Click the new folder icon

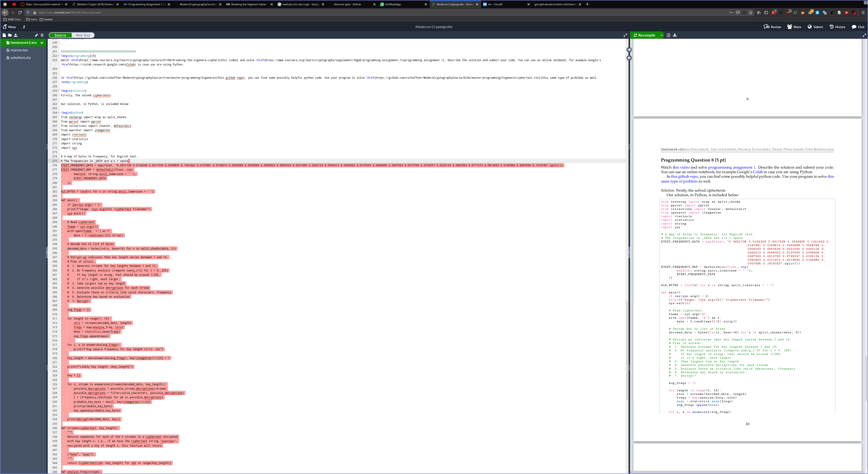pos(10,35)
